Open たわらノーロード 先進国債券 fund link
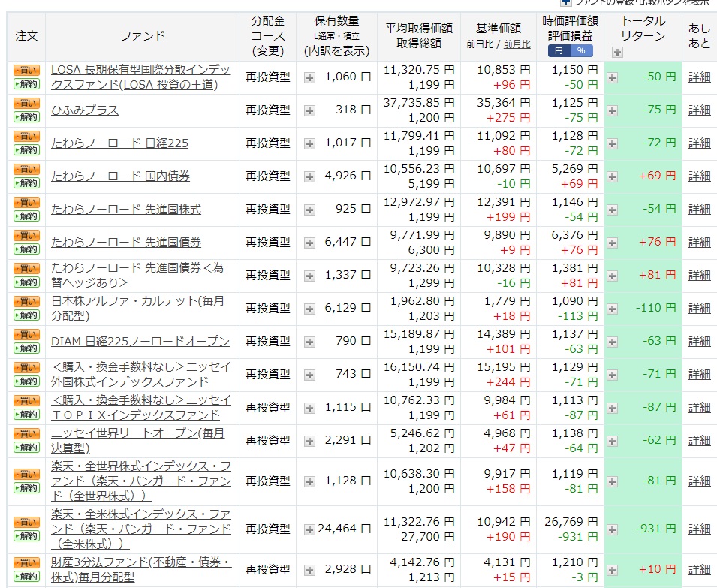 click(x=125, y=243)
